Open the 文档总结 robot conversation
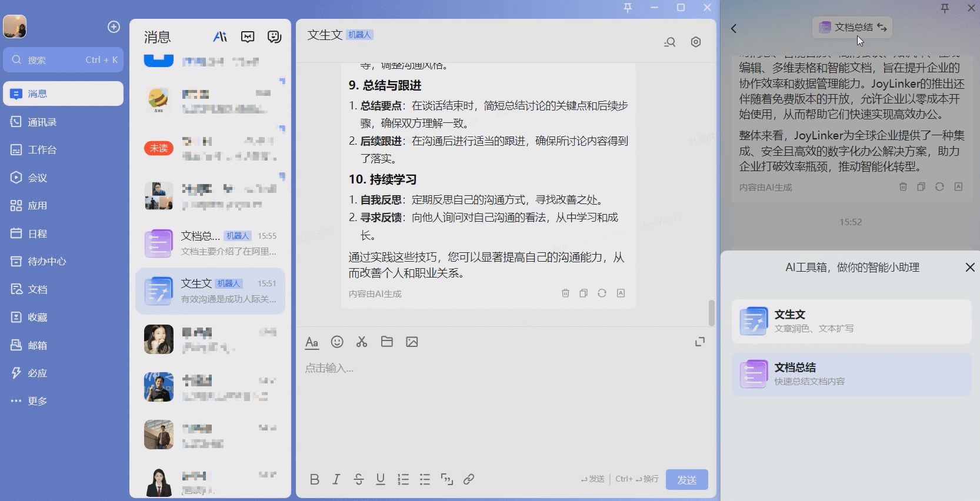 [211, 243]
